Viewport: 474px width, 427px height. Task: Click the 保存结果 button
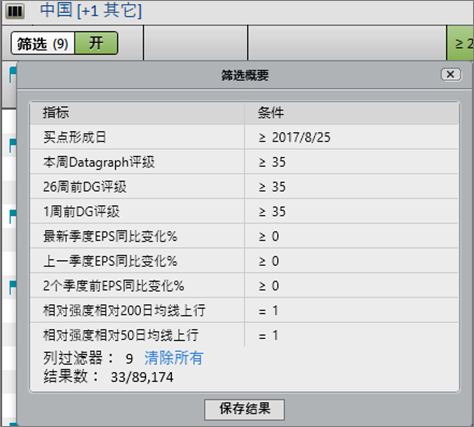click(x=244, y=409)
